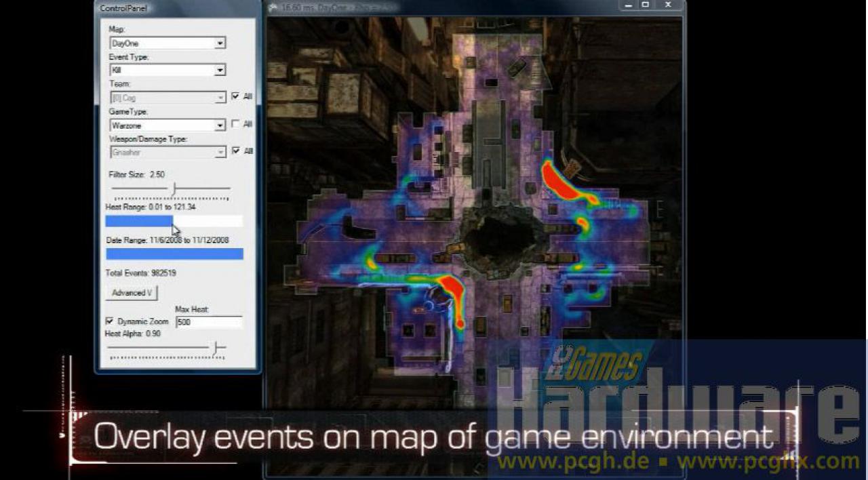This screenshot has width=868, height=480.
Task: Close the map viewer window
Action: pyautogui.click(x=669, y=5)
